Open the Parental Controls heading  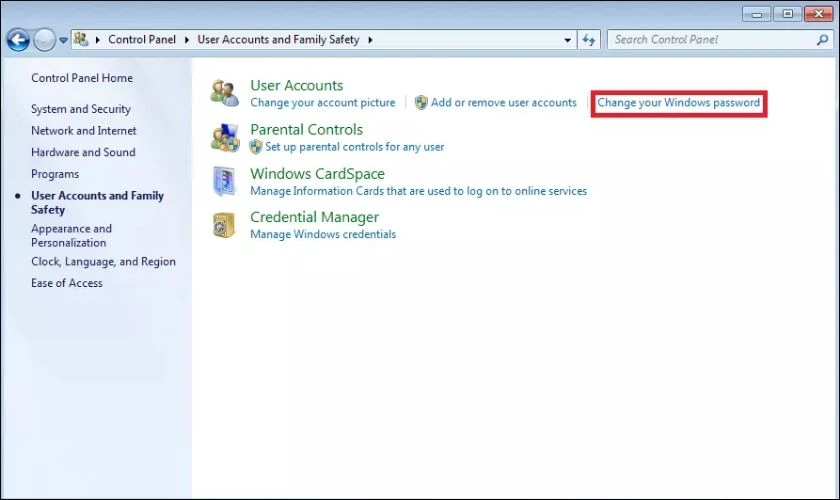pyautogui.click(x=306, y=130)
